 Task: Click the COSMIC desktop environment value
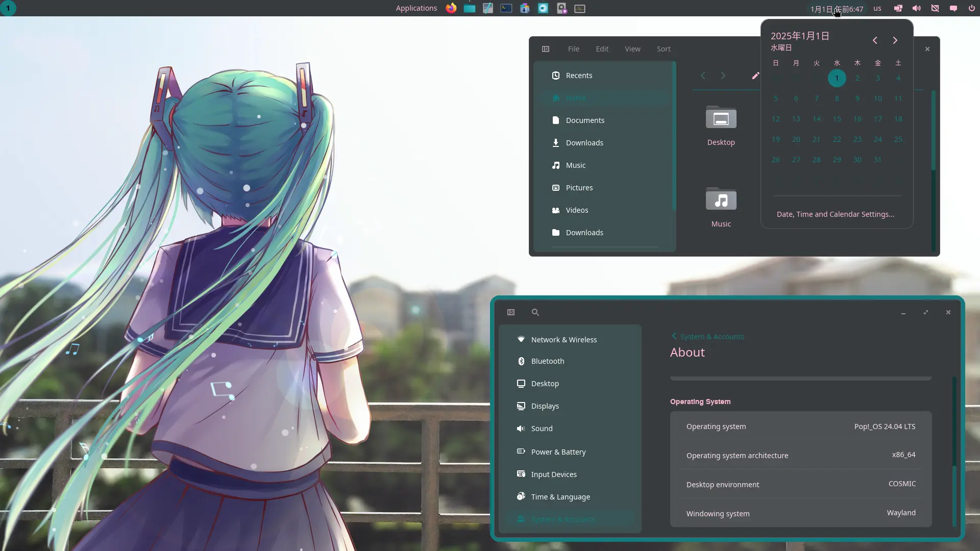point(902,484)
